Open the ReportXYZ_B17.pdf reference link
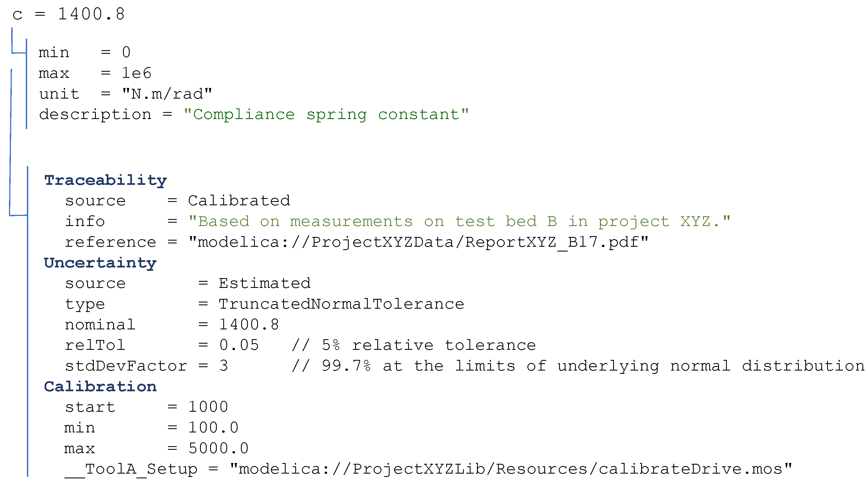This screenshot has height=489, width=868. pos(418,242)
